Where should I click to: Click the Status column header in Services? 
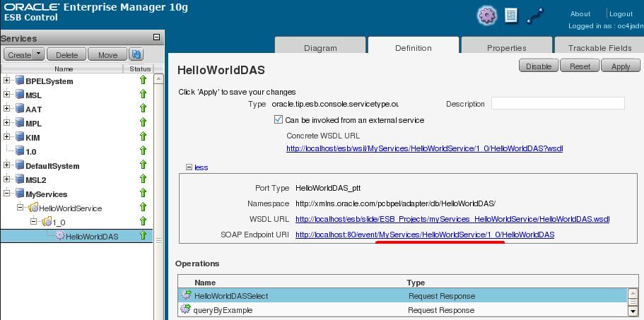[x=140, y=69]
